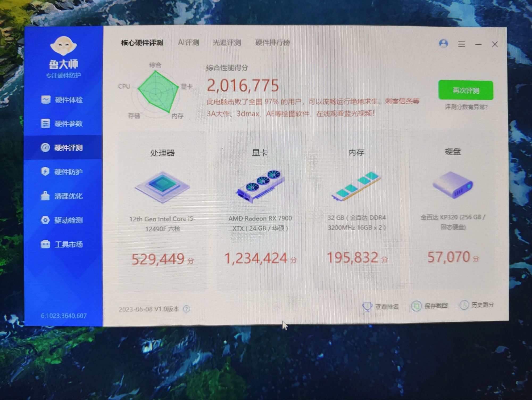The image size is (532, 400).
Task: Click the processor chip illustration
Action: [163, 187]
